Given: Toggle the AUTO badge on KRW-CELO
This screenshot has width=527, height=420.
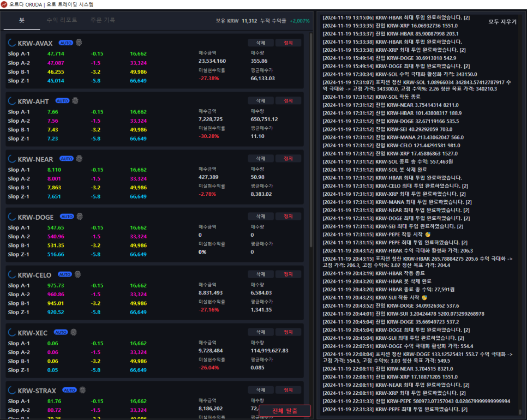Looking at the screenshot, I should pyautogui.click(x=65, y=274).
